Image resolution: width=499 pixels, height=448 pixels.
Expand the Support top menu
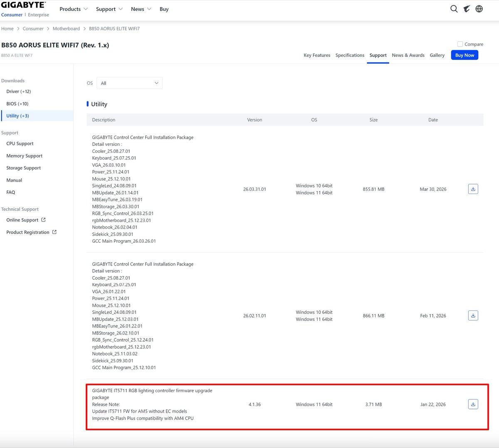pyautogui.click(x=109, y=9)
